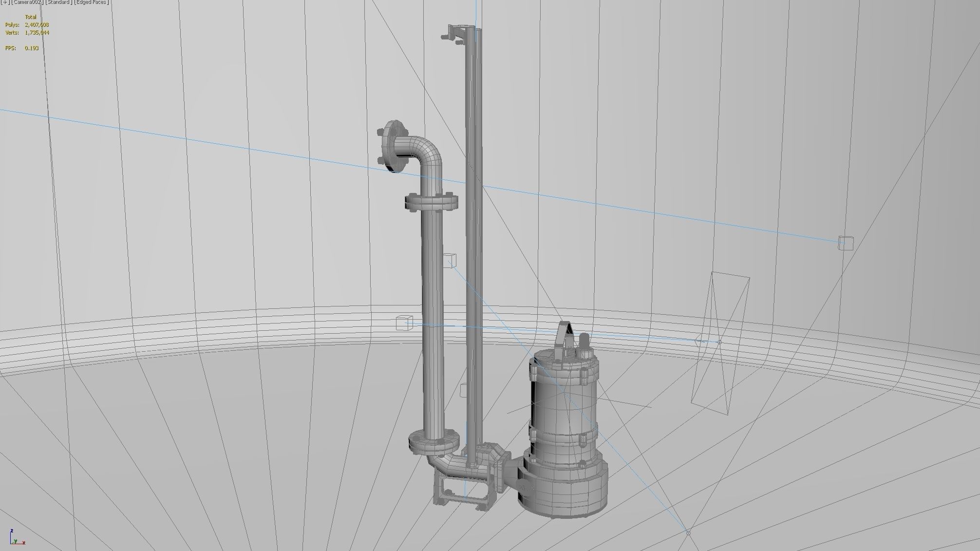
Task: Click the Polys count value 2,407,608
Action: point(37,24)
